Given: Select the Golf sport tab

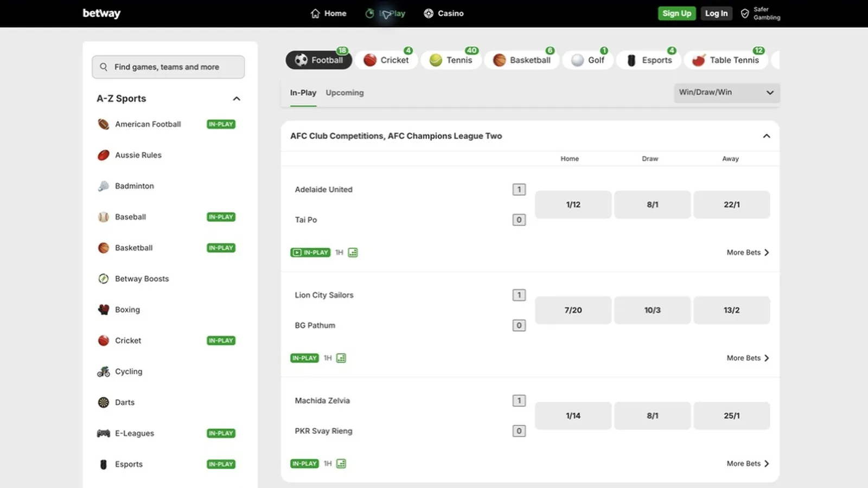Looking at the screenshot, I should [588, 60].
